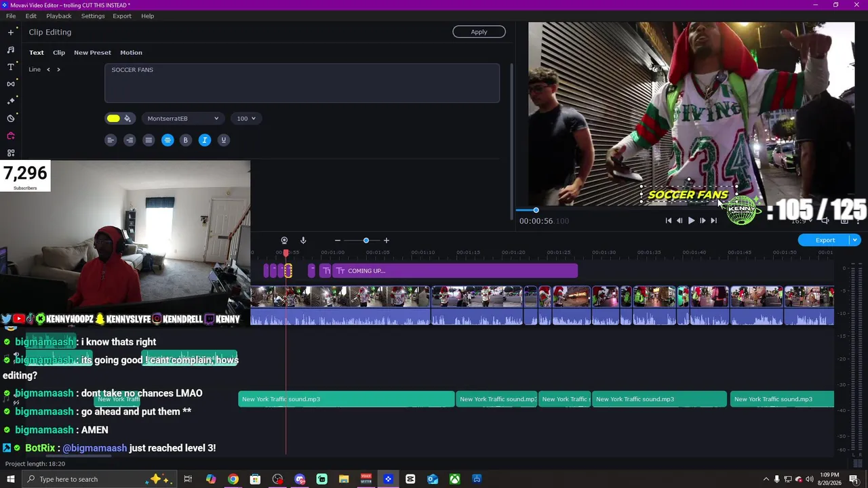Viewport: 868px width, 488px height.
Task: Skip to the next clip
Action: point(713,220)
